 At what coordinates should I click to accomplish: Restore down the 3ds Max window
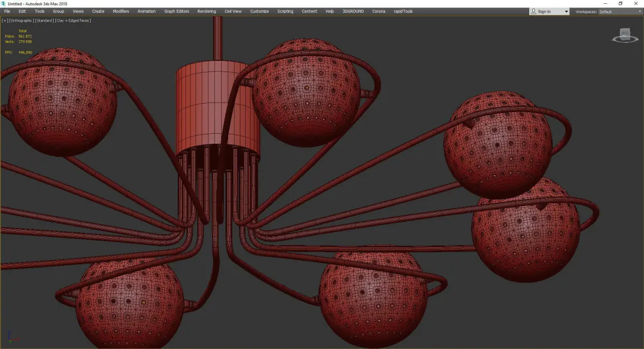coord(620,4)
